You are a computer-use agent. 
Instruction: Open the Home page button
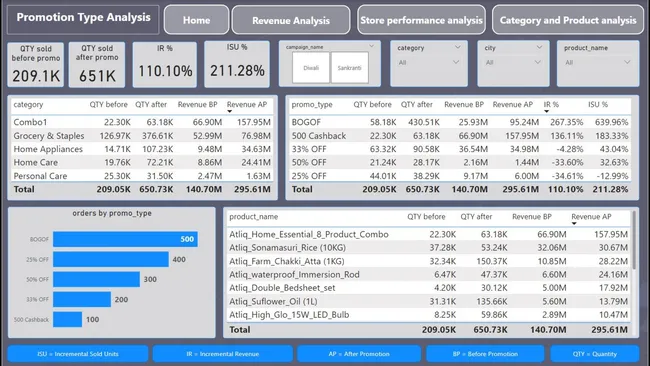click(196, 20)
